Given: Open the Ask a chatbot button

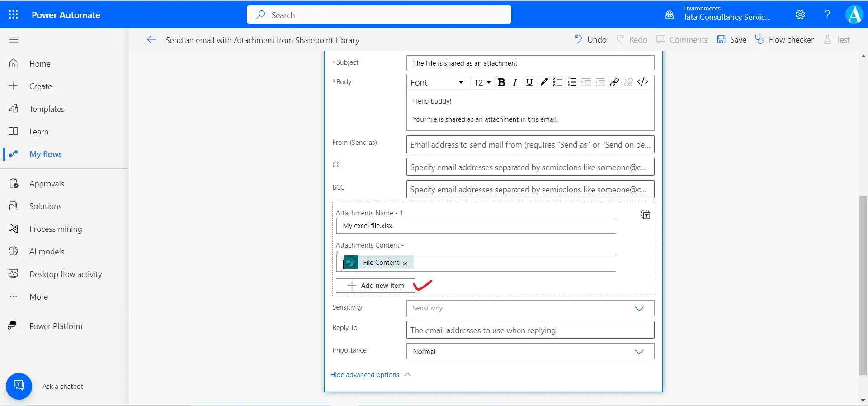Looking at the screenshot, I should [19, 386].
